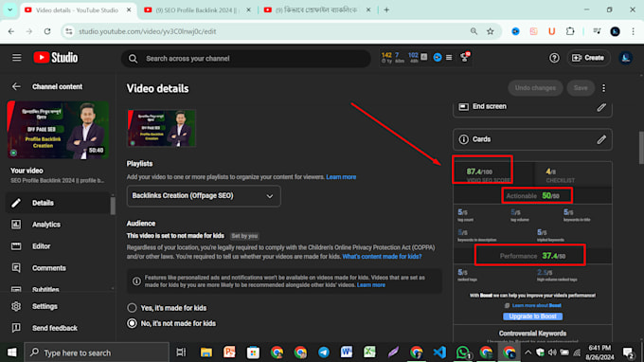
Task: Click the page vertical scrollbar
Action: [641, 148]
